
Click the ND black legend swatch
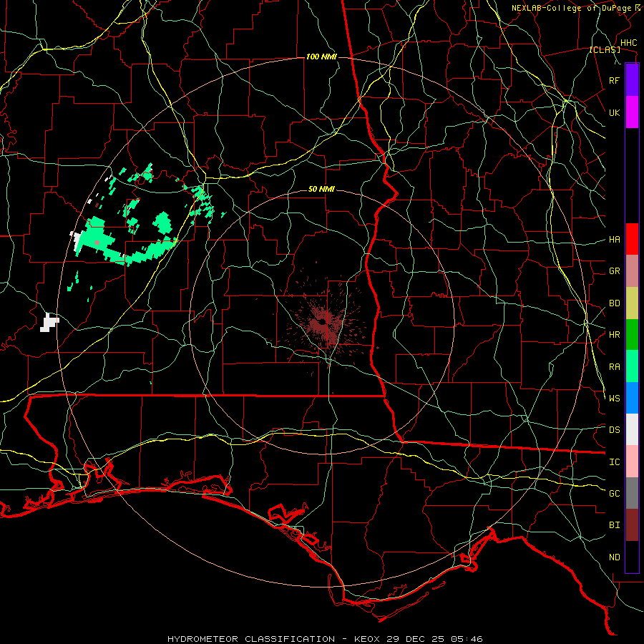[632, 557]
